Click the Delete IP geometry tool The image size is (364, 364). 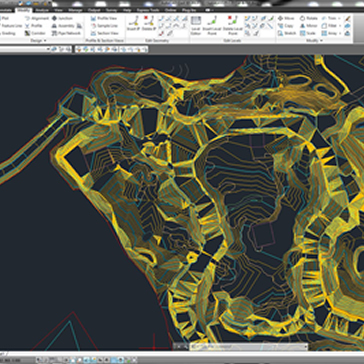(149, 24)
